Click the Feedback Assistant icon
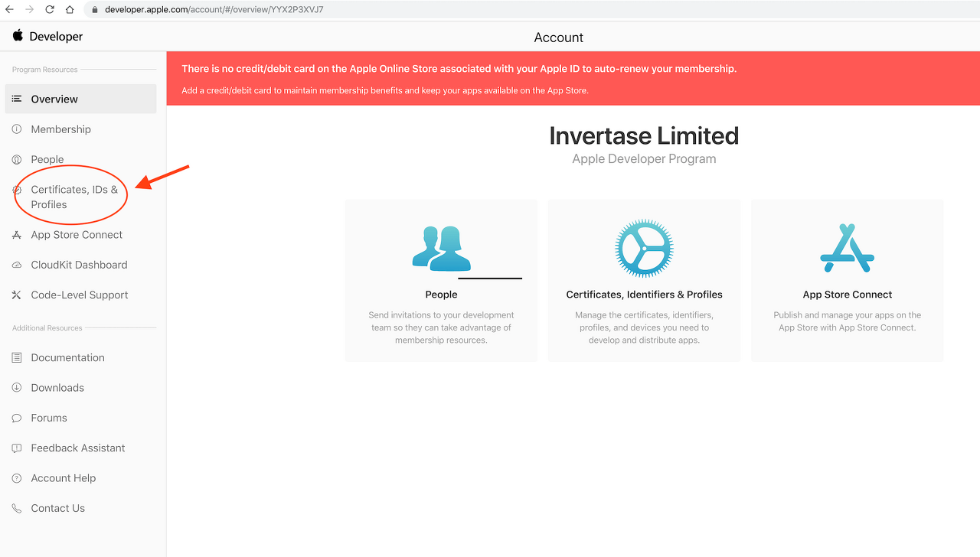The image size is (980, 557). (17, 448)
